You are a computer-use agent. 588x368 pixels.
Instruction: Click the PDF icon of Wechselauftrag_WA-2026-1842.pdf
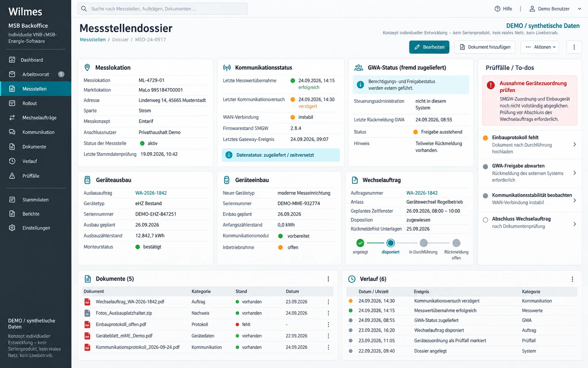click(87, 302)
